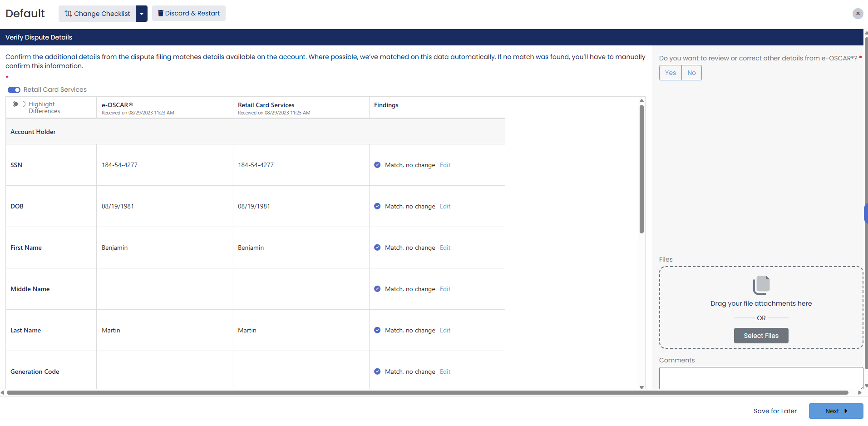This screenshot has width=868, height=426.
Task: Toggle the Retail Card Services switch
Action: pyautogui.click(x=14, y=90)
